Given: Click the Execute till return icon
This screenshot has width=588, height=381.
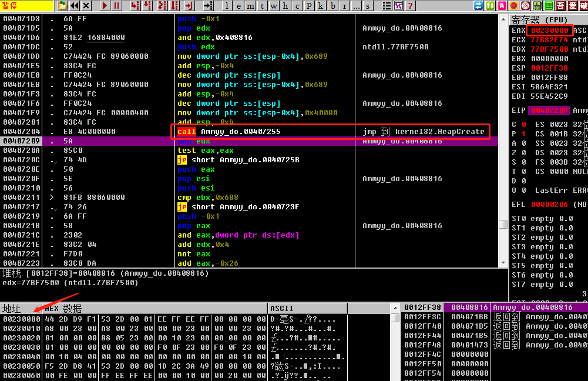Looking at the screenshot, I should 189,6.
